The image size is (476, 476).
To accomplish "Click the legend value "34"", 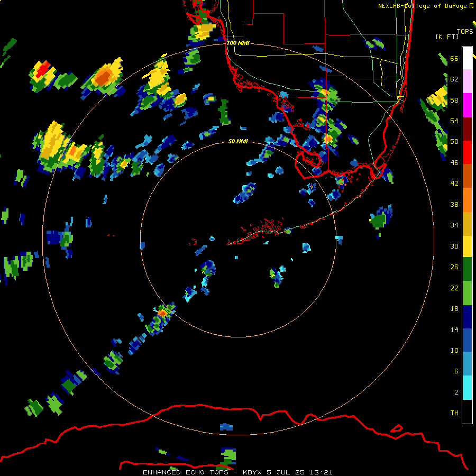I will point(454,225).
